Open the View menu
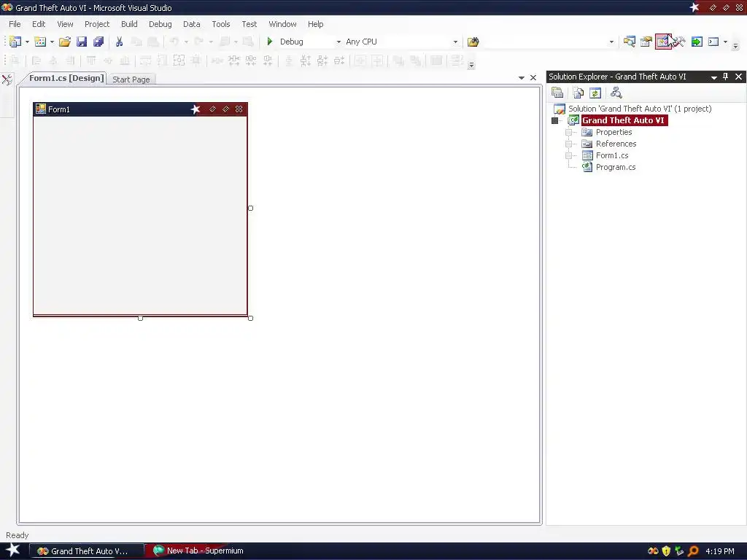The image size is (747, 560). (65, 24)
